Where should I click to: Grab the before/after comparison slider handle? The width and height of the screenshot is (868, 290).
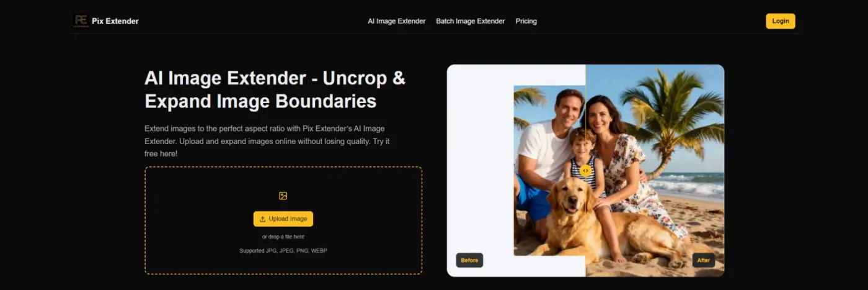[x=585, y=170]
